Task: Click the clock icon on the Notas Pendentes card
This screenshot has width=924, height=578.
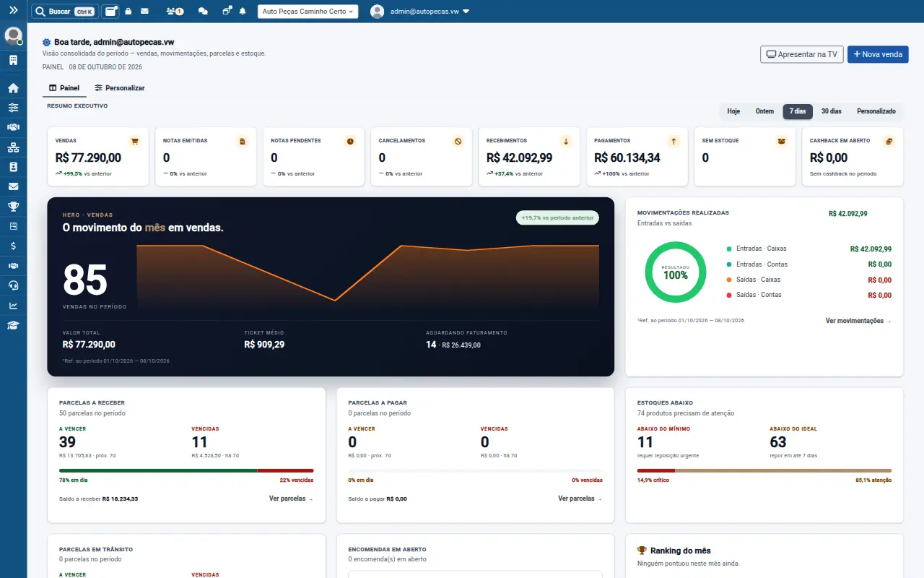Action: (350, 142)
